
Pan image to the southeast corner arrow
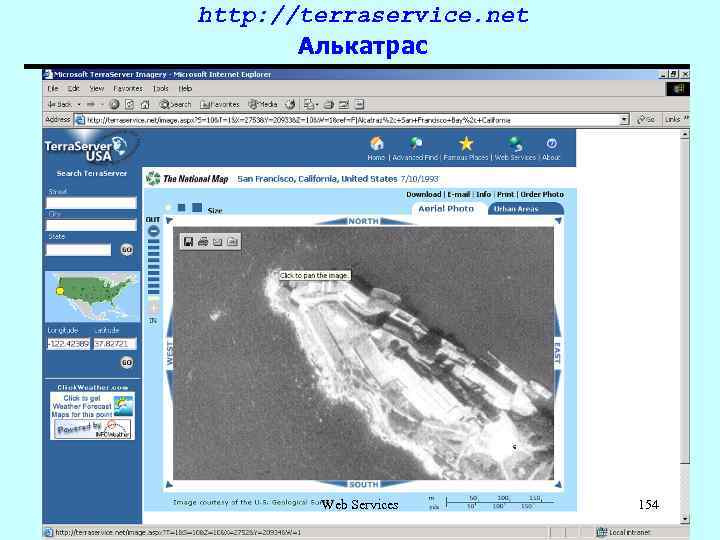pyautogui.click(x=558, y=484)
